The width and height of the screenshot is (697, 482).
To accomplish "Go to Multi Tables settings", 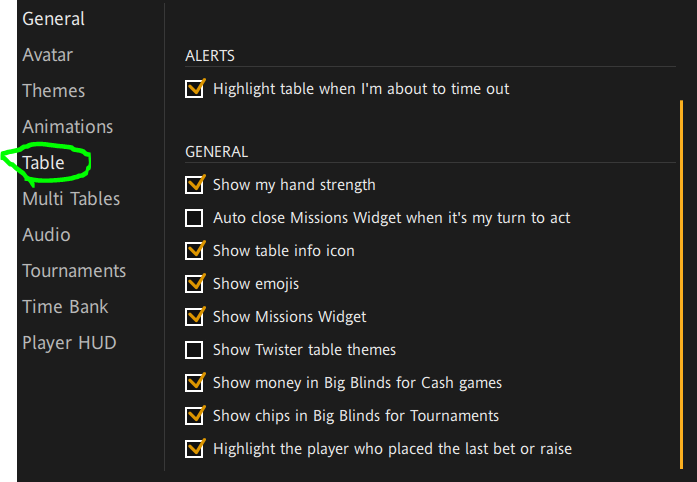I will [x=71, y=199].
